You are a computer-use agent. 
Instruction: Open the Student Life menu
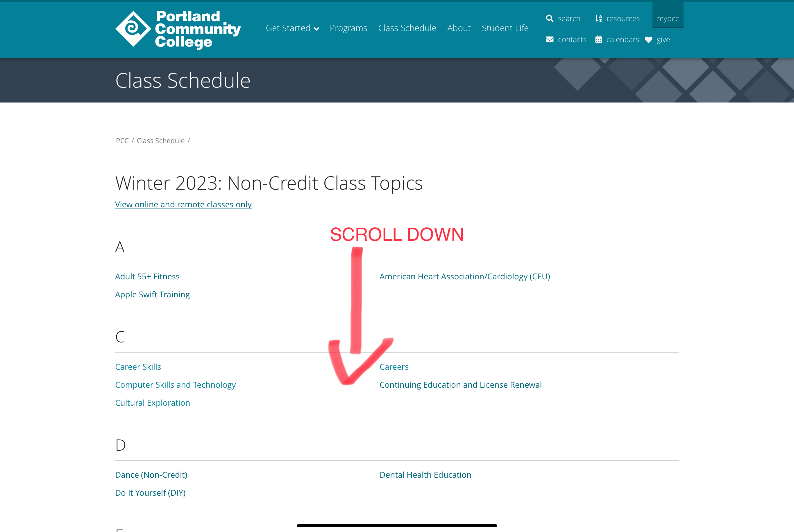[505, 28]
